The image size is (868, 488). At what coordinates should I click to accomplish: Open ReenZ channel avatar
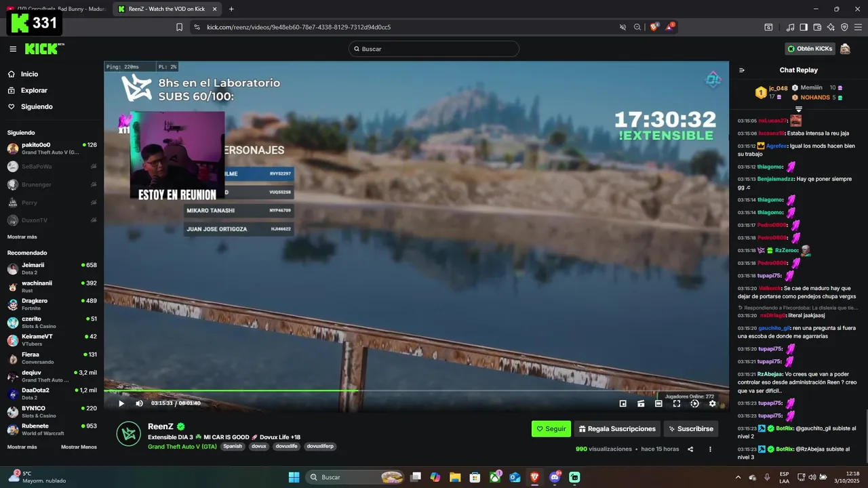click(x=129, y=434)
